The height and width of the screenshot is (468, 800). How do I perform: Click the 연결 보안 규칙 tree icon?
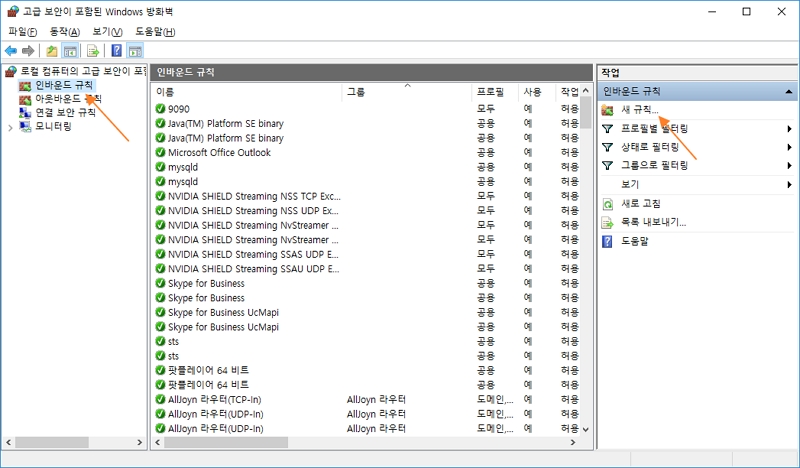[x=25, y=113]
